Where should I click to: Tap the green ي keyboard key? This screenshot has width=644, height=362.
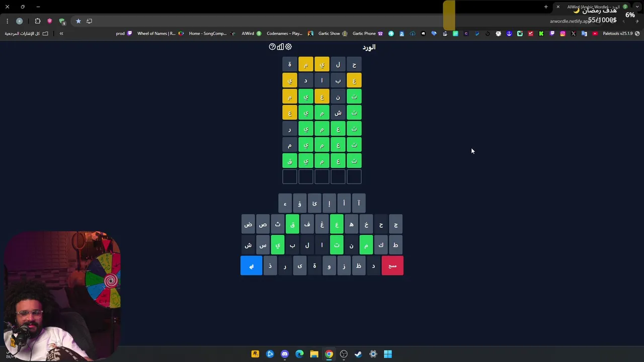coord(277,245)
